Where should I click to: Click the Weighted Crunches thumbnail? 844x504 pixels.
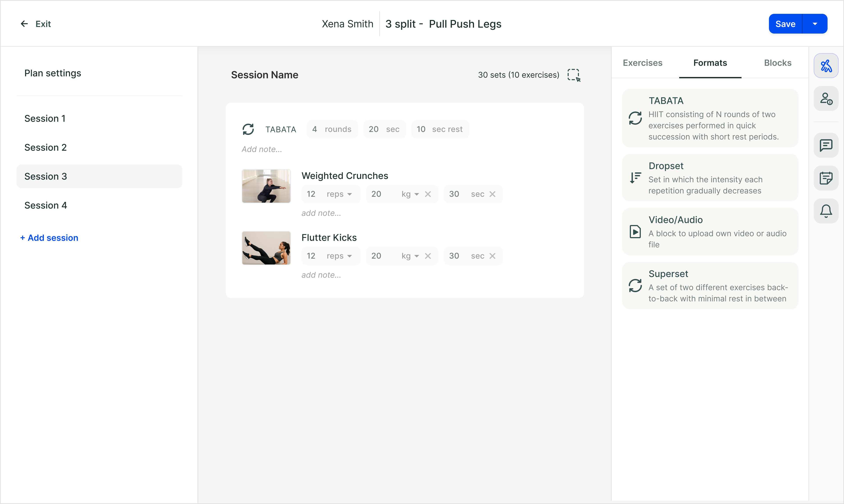(x=266, y=186)
